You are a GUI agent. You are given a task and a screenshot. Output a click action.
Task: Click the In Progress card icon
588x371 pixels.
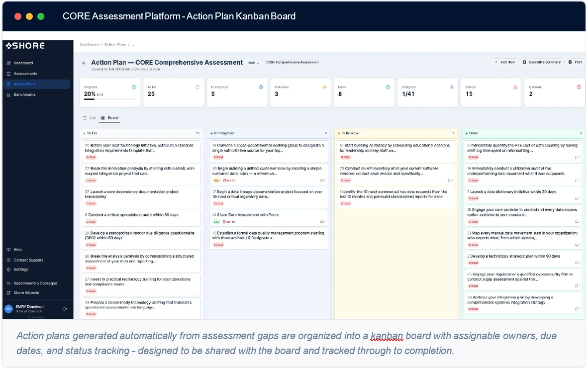(x=261, y=87)
